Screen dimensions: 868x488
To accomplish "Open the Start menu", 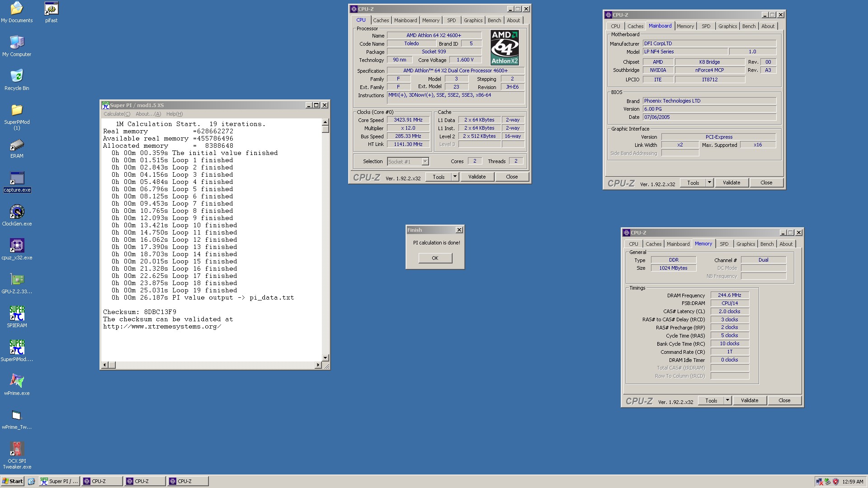I will click(13, 481).
